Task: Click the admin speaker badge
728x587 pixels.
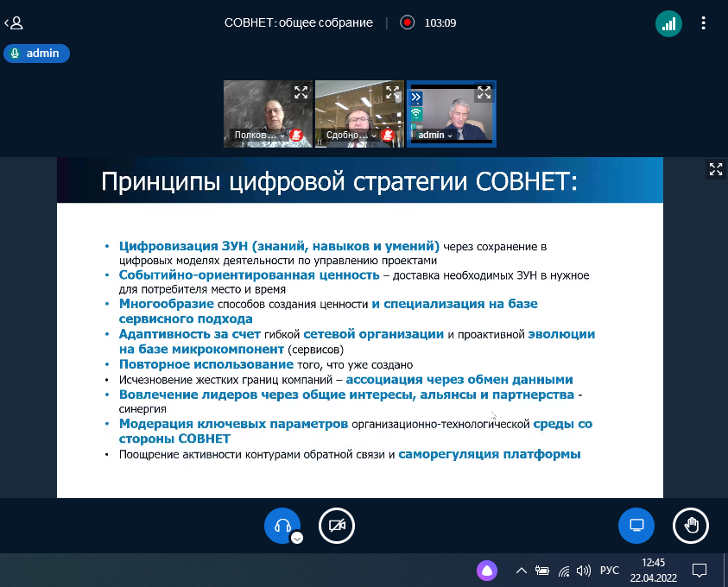Action: pyautogui.click(x=36, y=54)
